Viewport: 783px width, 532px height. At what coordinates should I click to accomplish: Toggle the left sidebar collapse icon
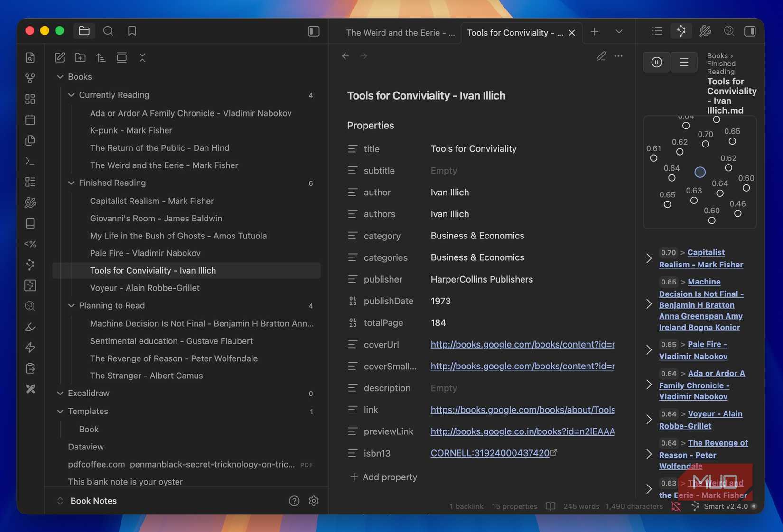pos(314,31)
